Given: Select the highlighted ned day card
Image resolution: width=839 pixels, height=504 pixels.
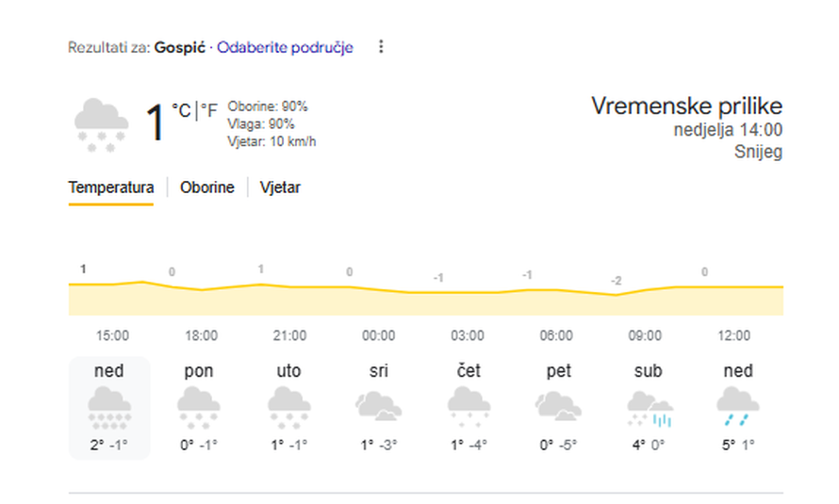Looking at the screenshot, I should pos(109,408).
